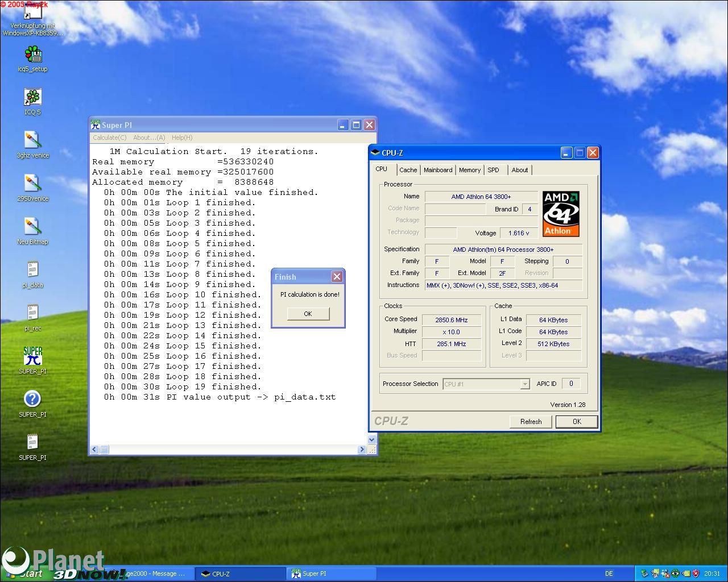
Task: Click the Level 2 512 KBytes field
Action: 553,344
